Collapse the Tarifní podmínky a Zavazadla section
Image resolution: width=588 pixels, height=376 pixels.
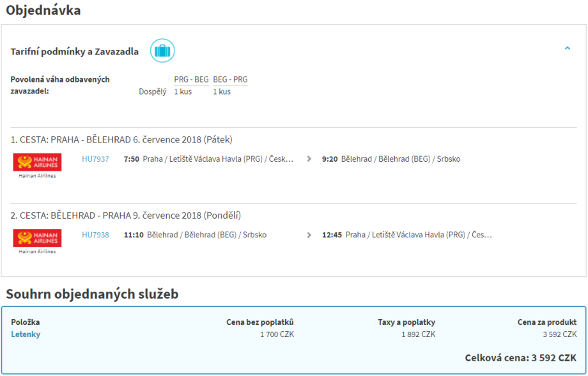[567, 48]
